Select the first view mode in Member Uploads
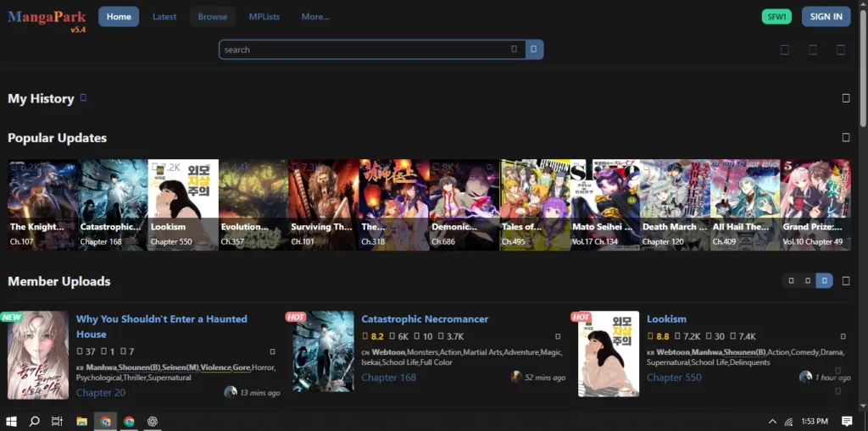868x431 pixels. coord(791,281)
